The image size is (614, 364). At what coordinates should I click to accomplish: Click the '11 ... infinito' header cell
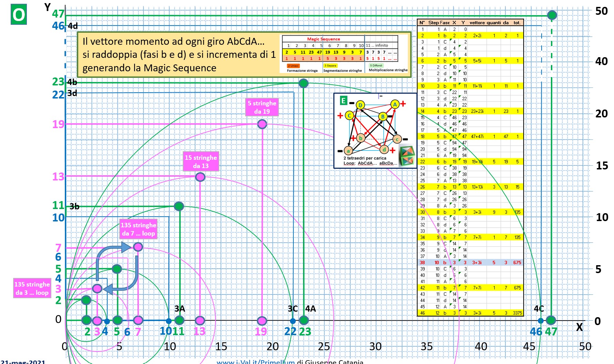click(377, 45)
